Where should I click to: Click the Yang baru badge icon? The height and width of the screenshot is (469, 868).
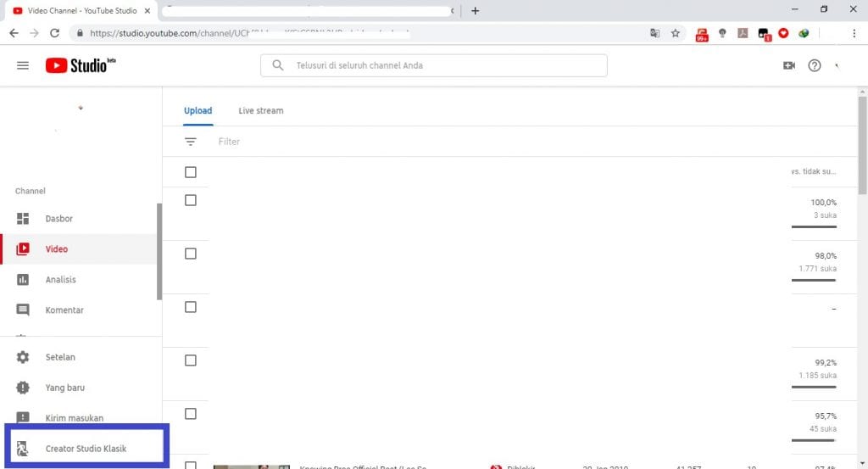(x=23, y=388)
